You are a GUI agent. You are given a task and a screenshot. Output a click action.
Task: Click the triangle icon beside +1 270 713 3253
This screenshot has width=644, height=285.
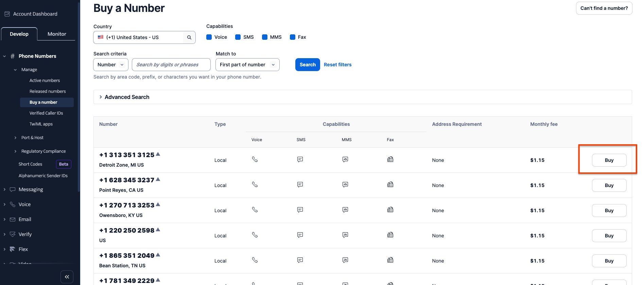[158, 204]
